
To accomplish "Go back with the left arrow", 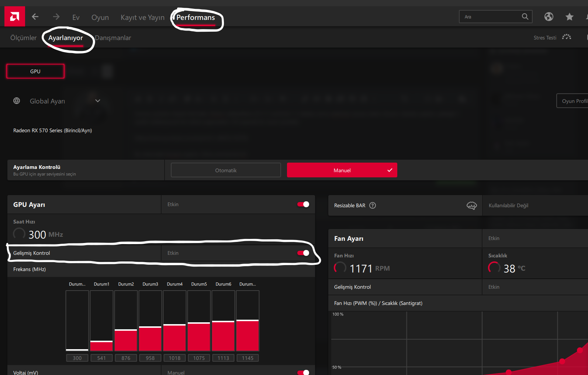I will pos(35,17).
